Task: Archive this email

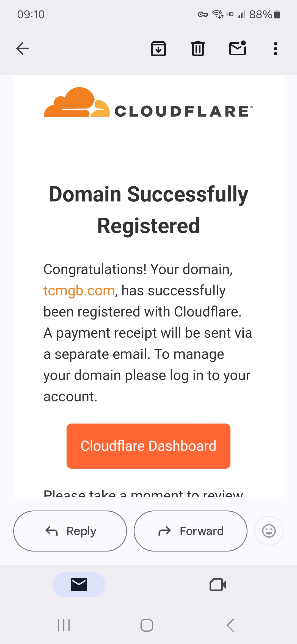Action: (x=158, y=49)
